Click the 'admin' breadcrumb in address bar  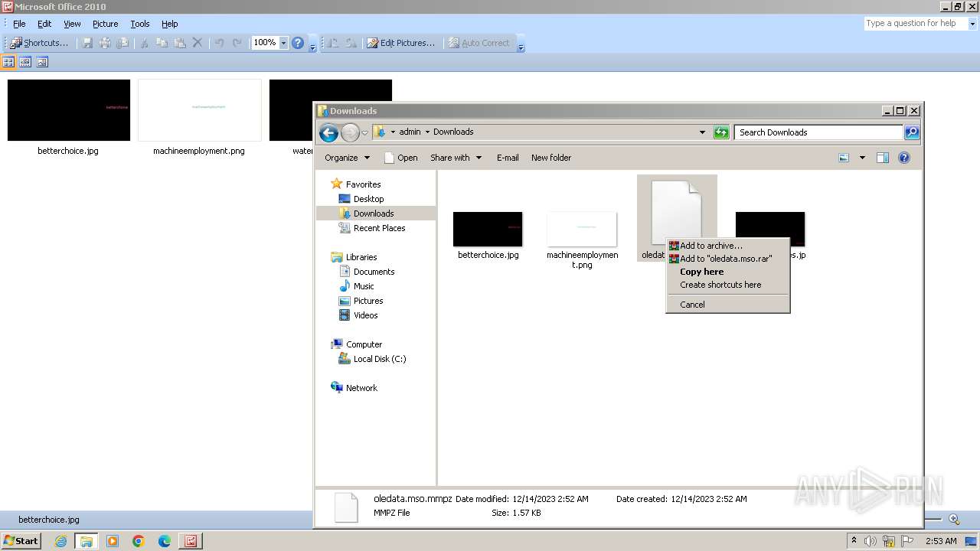tap(410, 132)
